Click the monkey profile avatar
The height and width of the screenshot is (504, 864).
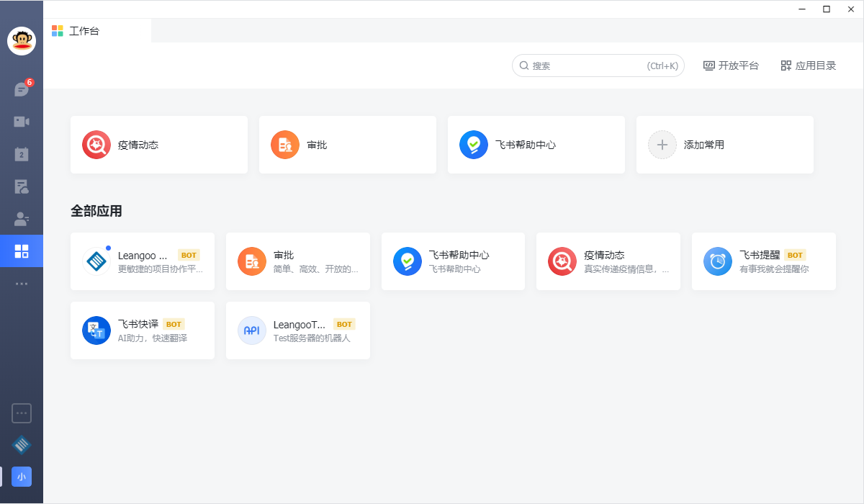point(22,41)
